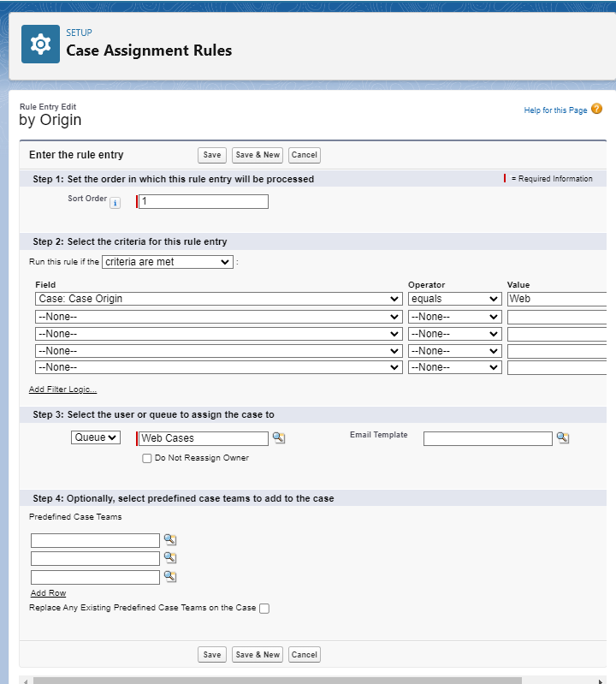Screen dimensions: 616x684
Task: Click the Sort Order input field
Action: coord(204,202)
